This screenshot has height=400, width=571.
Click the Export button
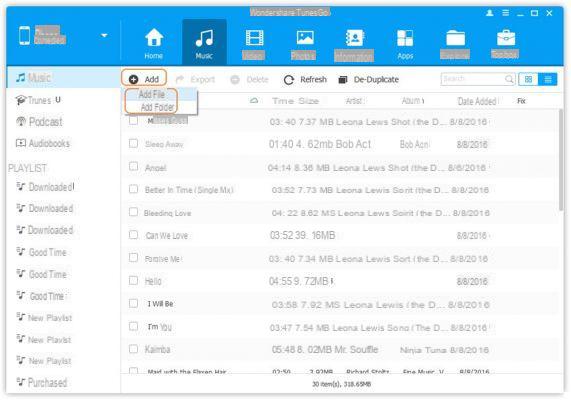(196, 79)
